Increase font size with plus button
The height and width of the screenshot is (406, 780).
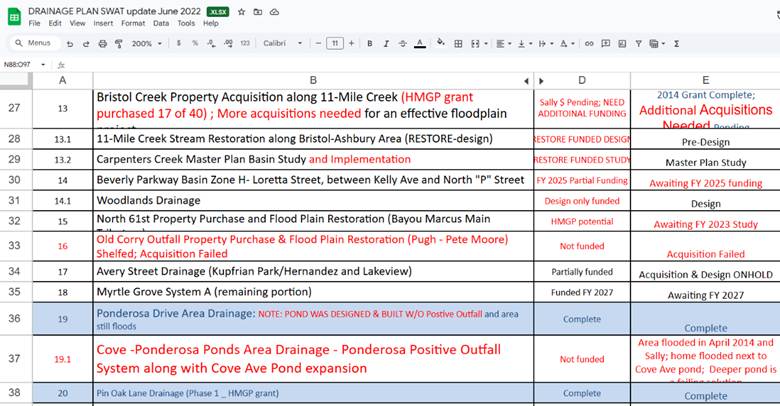point(352,44)
